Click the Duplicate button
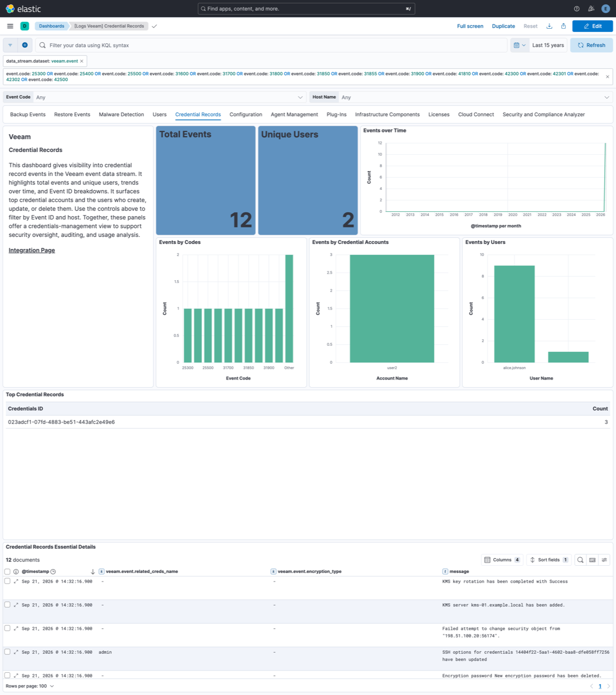This screenshot has width=616, height=695. pyautogui.click(x=503, y=26)
